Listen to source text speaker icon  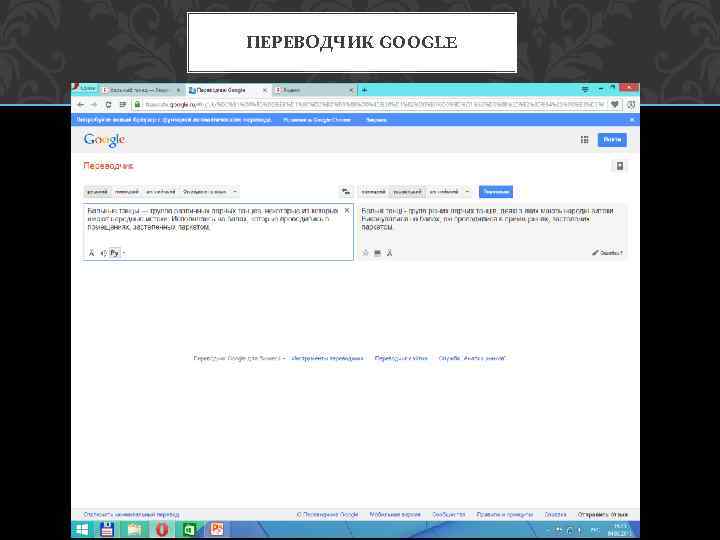click(x=103, y=253)
